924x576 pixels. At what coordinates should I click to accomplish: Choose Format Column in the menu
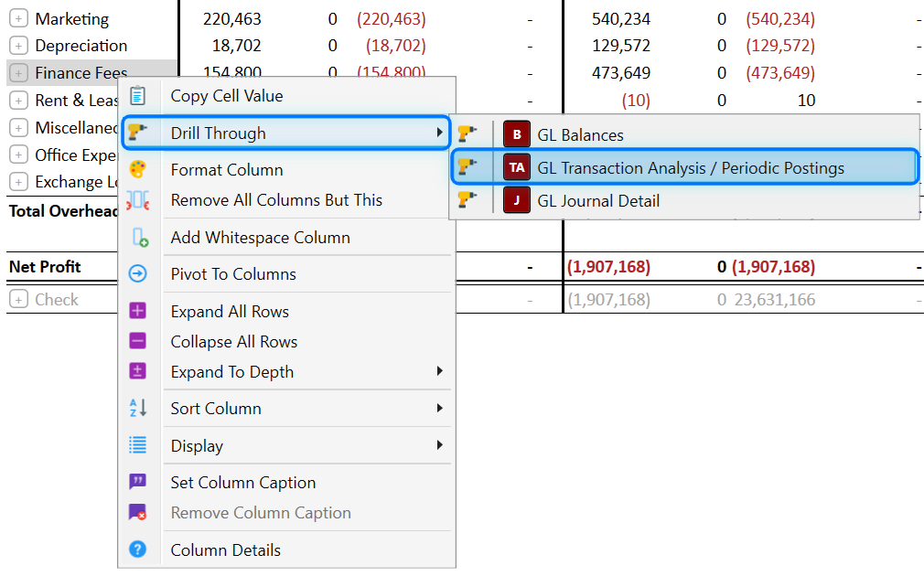pos(286,170)
